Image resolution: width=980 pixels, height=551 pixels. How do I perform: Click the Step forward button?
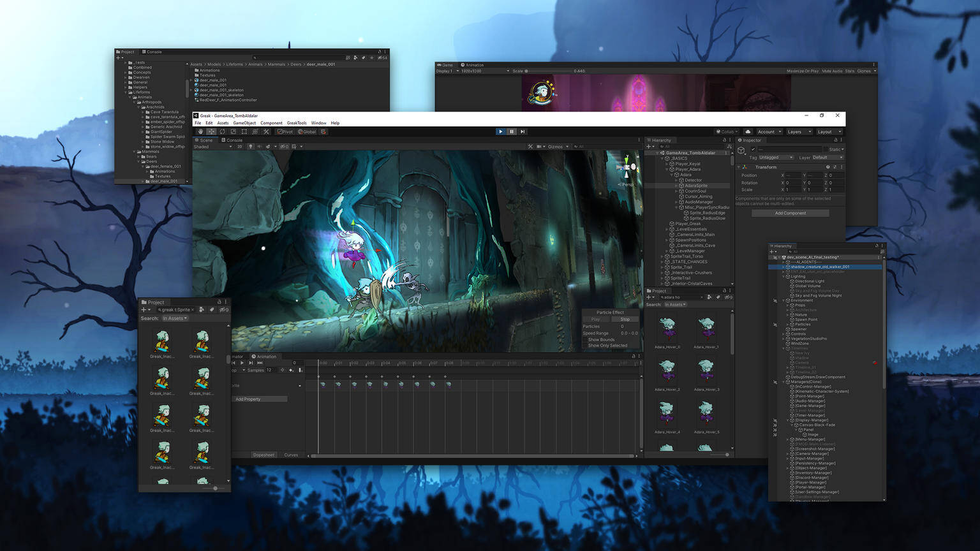(x=523, y=132)
